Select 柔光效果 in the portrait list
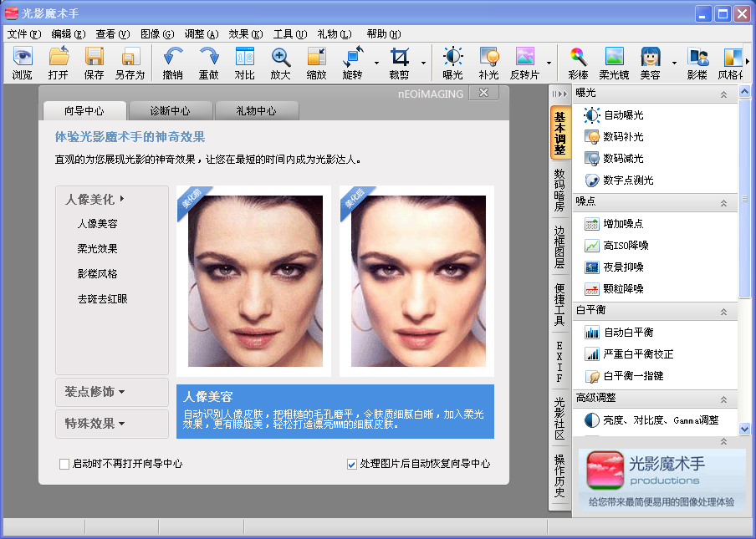This screenshot has height=539, width=756. tap(98, 249)
